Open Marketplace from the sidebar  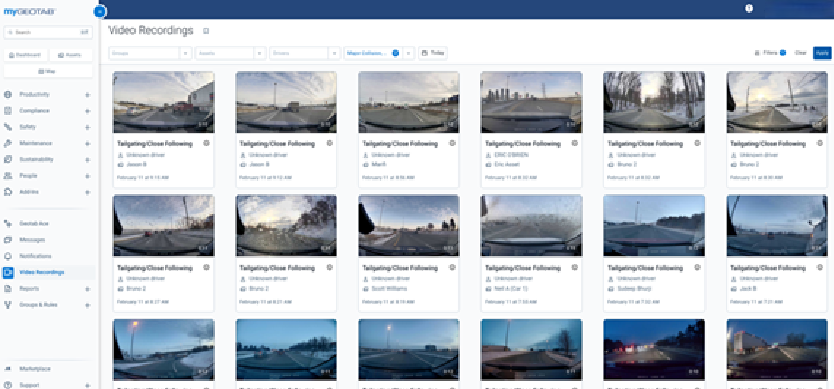pos(35,369)
